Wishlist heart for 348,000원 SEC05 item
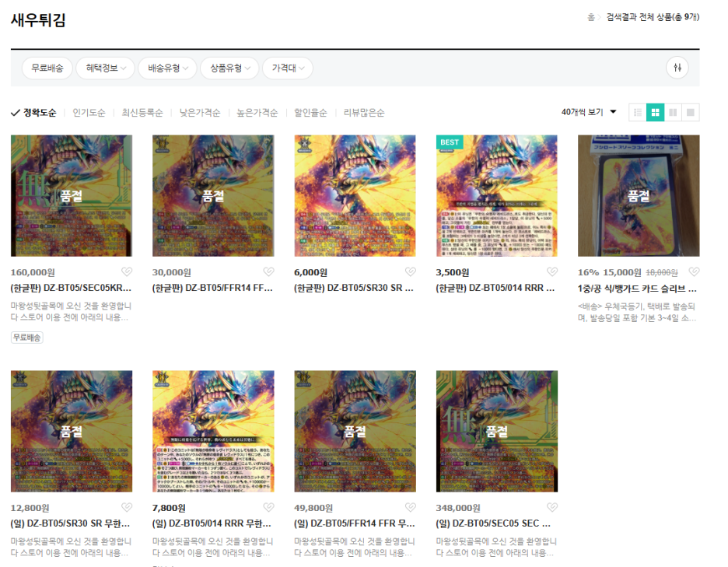The width and height of the screenshot is (728, 567). pos(552,507)
